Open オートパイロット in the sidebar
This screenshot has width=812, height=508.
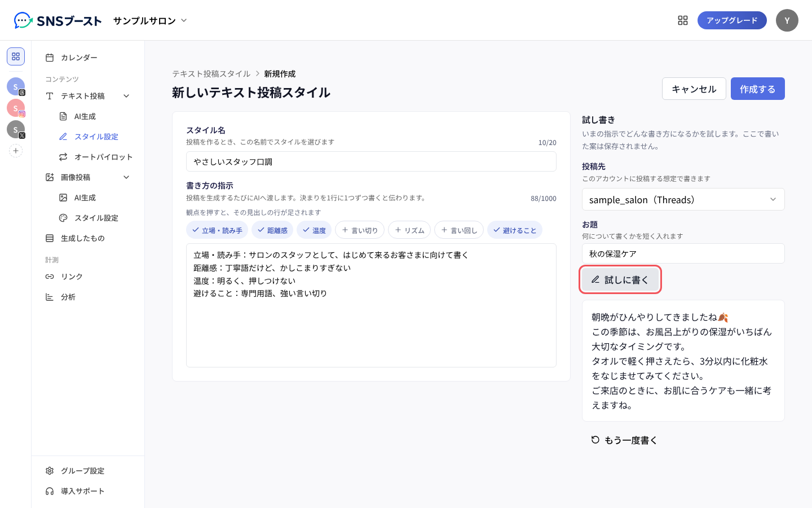tap(95, 157)
